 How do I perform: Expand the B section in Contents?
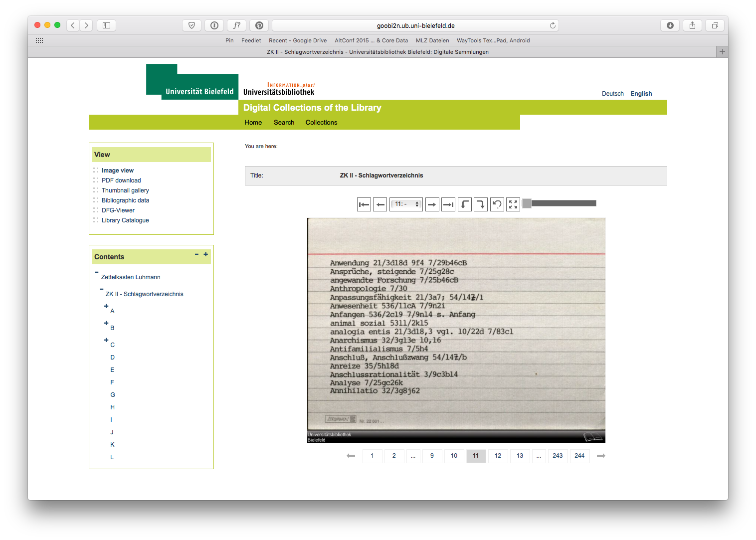tap(106, 323)
